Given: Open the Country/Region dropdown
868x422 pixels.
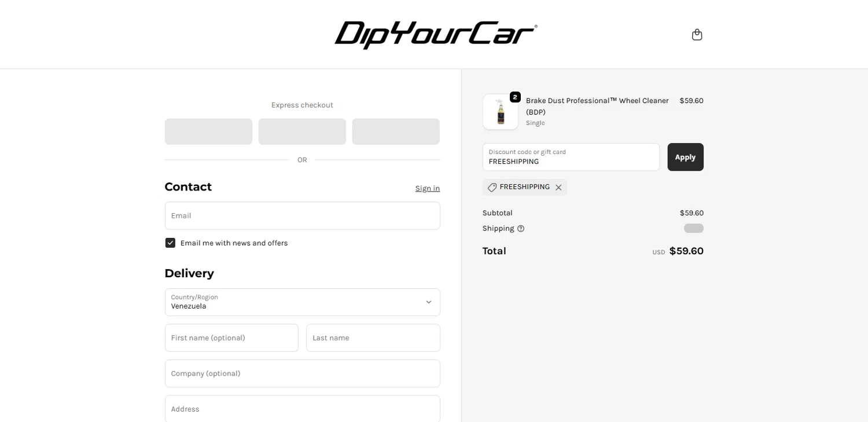Looking at the screenshot, I should [x=302, y=302].
